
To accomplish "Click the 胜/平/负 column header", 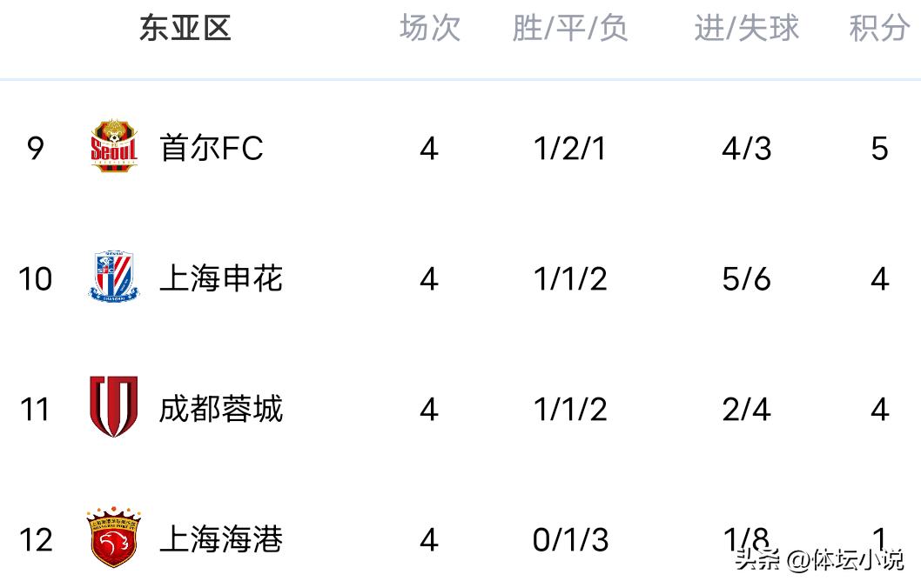I will pos(570,29).
